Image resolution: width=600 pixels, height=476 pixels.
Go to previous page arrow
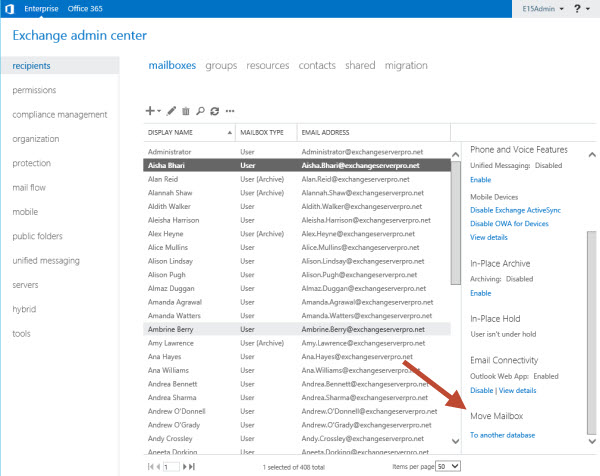[x=158, y=466]
